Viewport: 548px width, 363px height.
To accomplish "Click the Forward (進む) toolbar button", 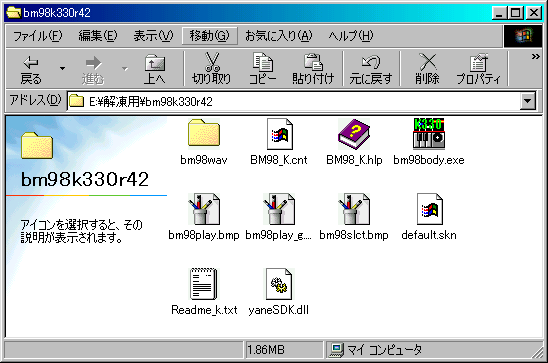I will click(93, 69).
